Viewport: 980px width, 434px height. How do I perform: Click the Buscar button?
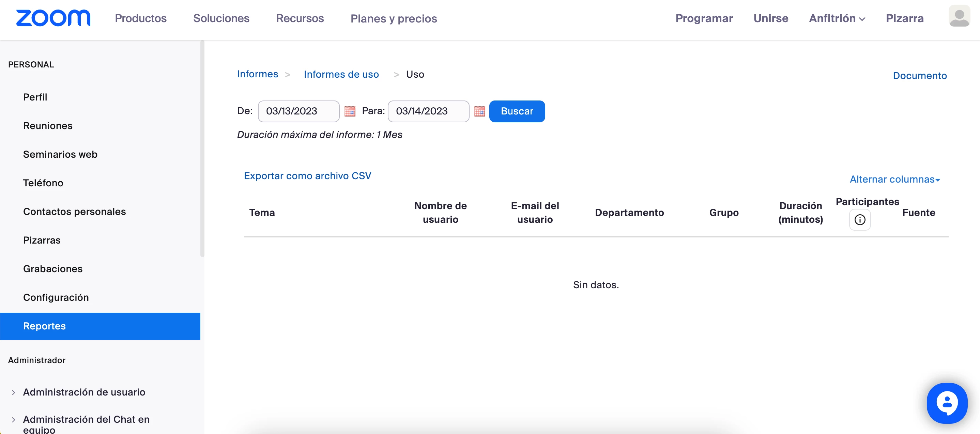[517, 111]
